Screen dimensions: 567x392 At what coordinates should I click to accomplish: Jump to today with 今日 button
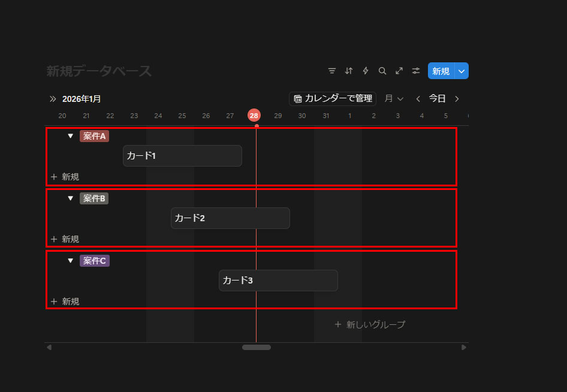[438, 99]
